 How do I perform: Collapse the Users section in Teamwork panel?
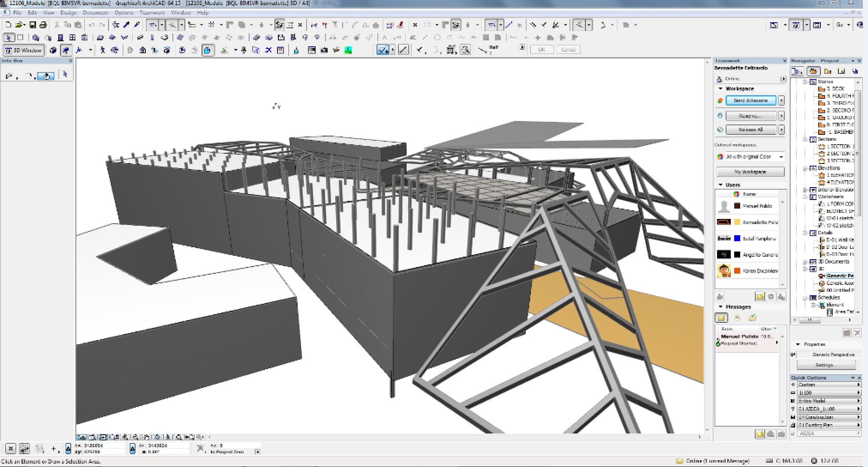click(x=720, y=185)
